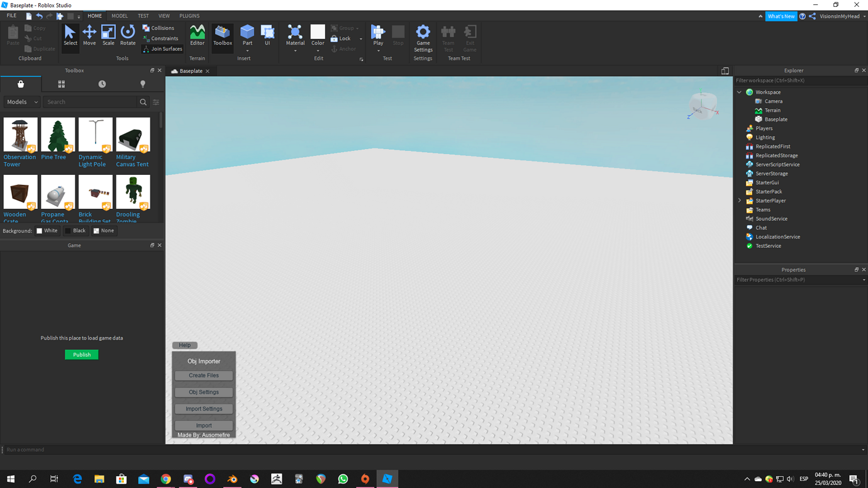Select the None background option
Image resolution: width=868 pixels, height=488 pixels.
pyautogui.click(x=103, y=230)
